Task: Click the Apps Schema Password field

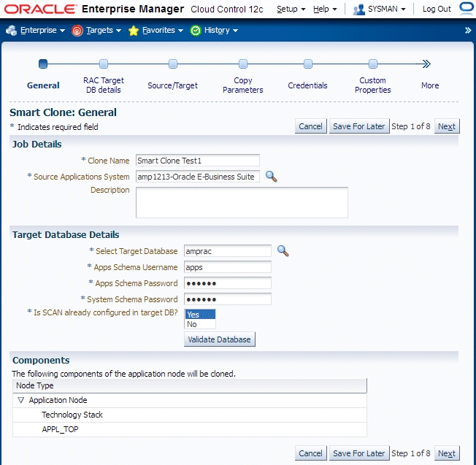Action: click(x=227, y=283)
